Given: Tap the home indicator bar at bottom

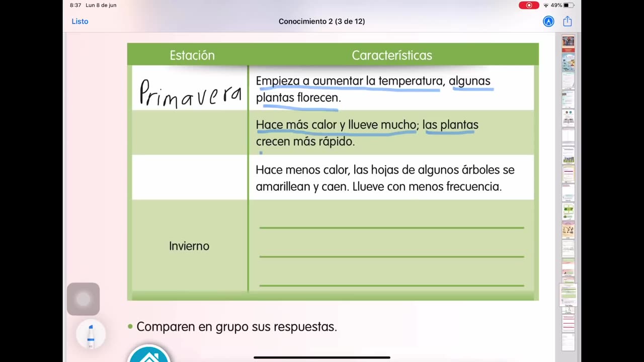Looking at the screenshot, I should point(322,357).
